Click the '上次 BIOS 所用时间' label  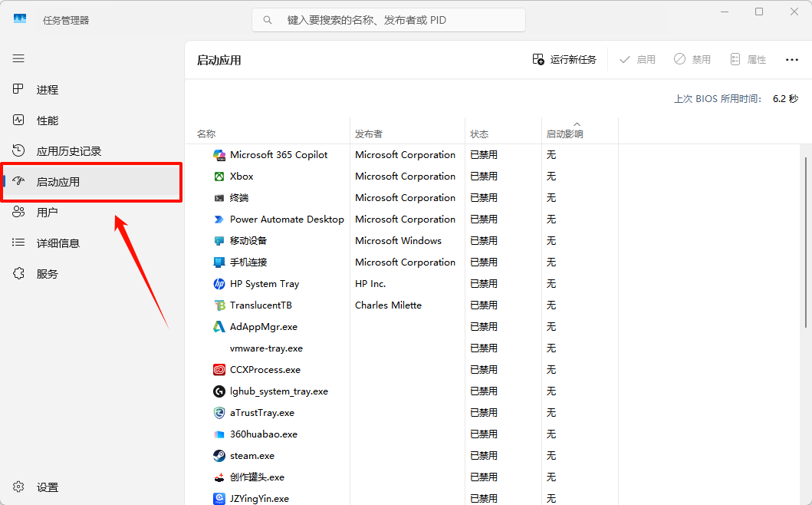click(x=718, y=99)
